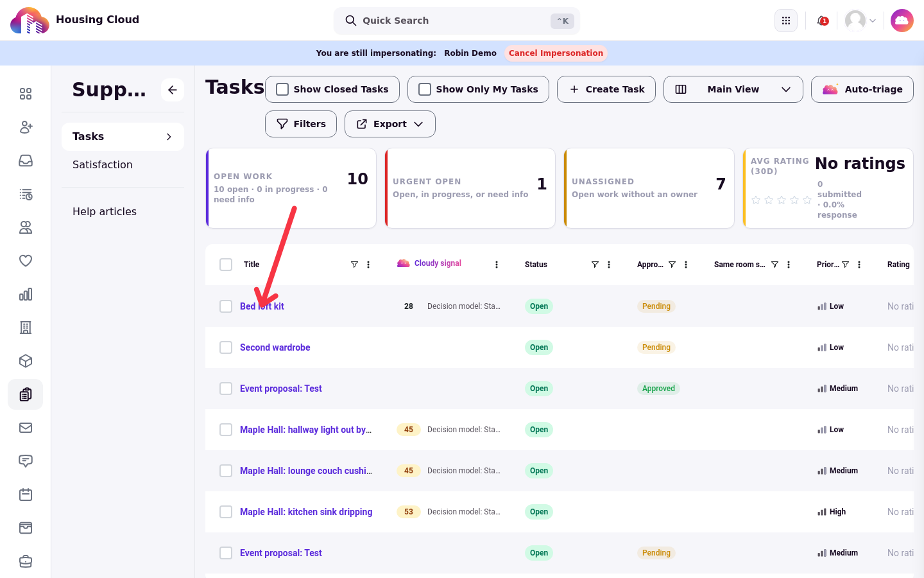This screenshot has height=578, width=924.
Task: Open the Cloudy signal column options menu
Action: pos(497,265)
